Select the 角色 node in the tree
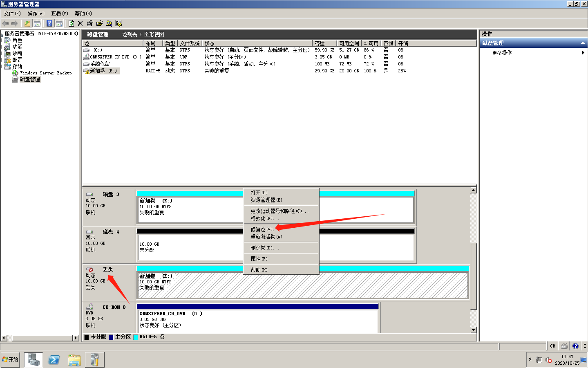Viewport: 588px width, 368px height. [17, 40]
